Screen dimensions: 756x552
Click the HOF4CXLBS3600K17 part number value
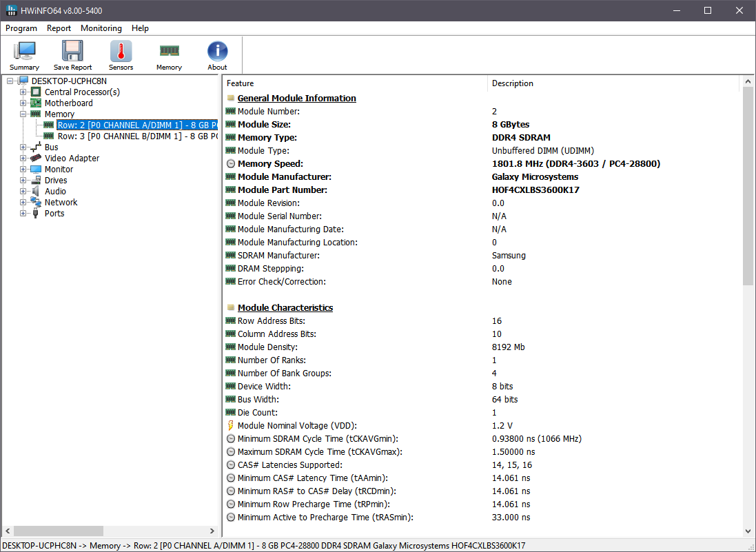pyautogui.click(x=535, y=190)
